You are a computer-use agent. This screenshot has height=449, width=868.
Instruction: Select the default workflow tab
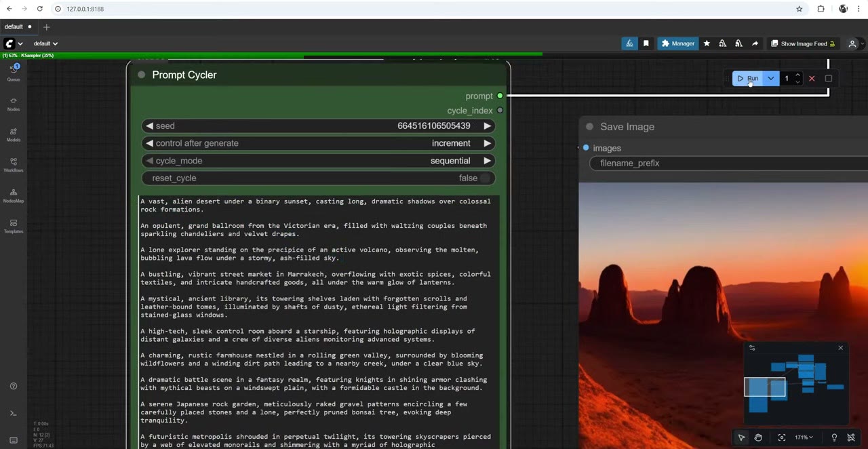click(18, 27)
